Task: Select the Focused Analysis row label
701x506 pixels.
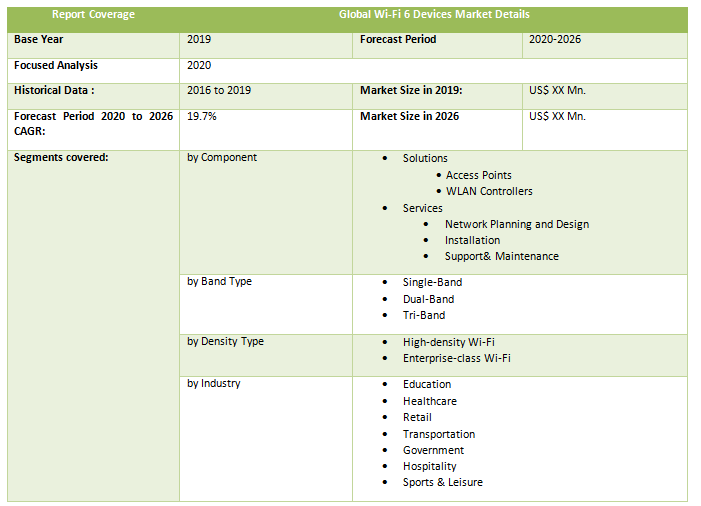Action: [x=56, y=66]
